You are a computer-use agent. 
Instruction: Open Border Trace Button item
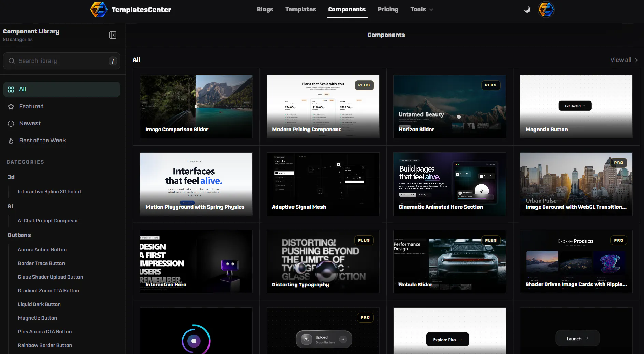pyautogui.click(x=41, y=263)
